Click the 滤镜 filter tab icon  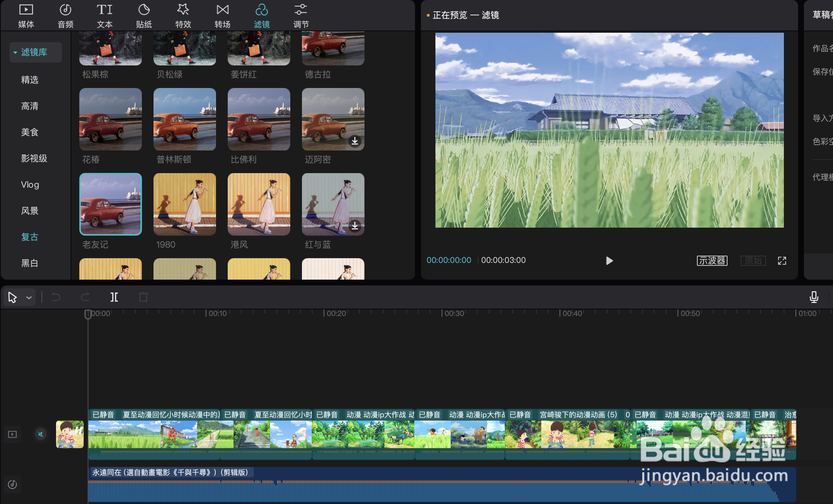[262, 10]
